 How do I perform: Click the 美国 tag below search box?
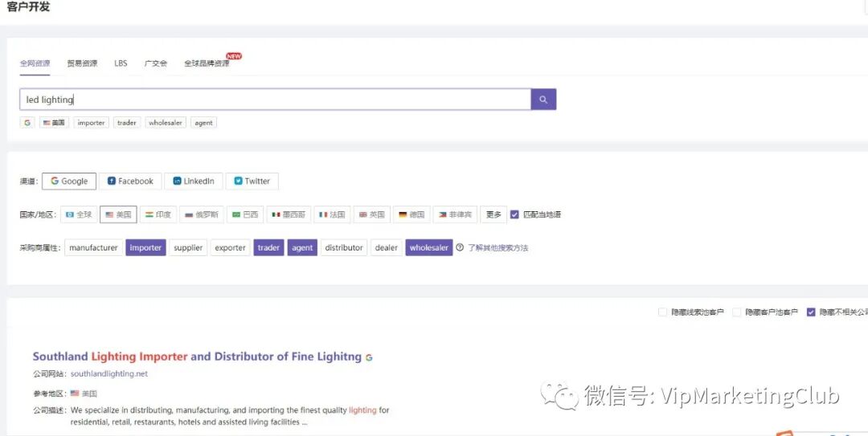[55, 123]
